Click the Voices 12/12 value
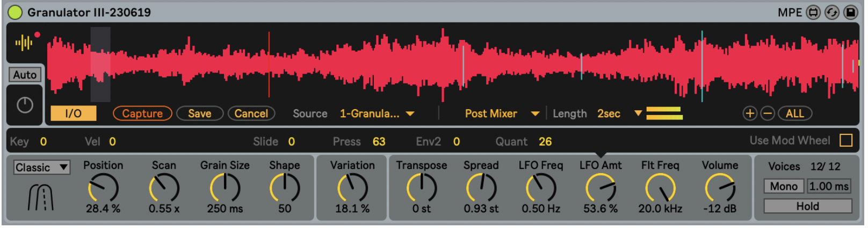 point(826,166)
